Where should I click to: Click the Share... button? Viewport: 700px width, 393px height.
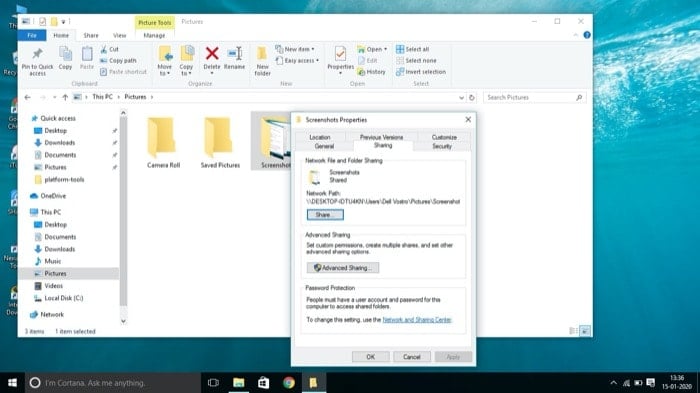click(x=325, y=215)
